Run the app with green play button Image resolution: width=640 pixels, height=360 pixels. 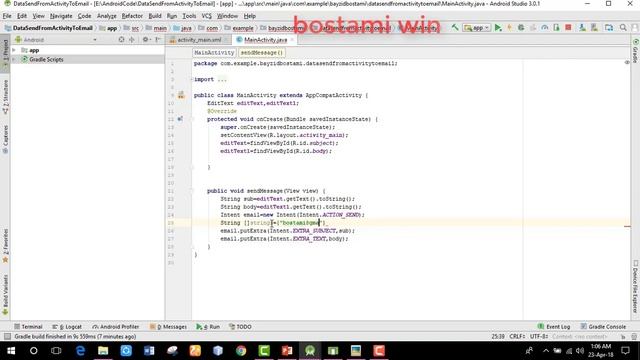[498, 28]
